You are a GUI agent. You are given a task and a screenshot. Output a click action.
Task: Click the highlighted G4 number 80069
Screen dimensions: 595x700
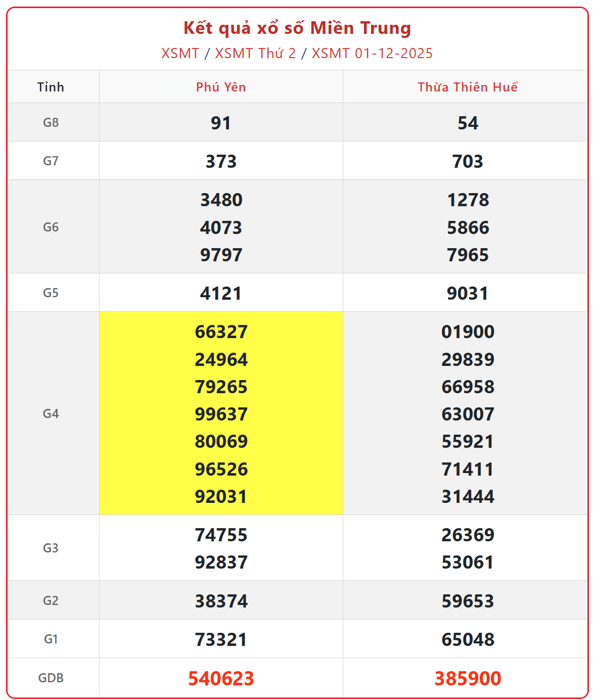click(x=221, y=442)
